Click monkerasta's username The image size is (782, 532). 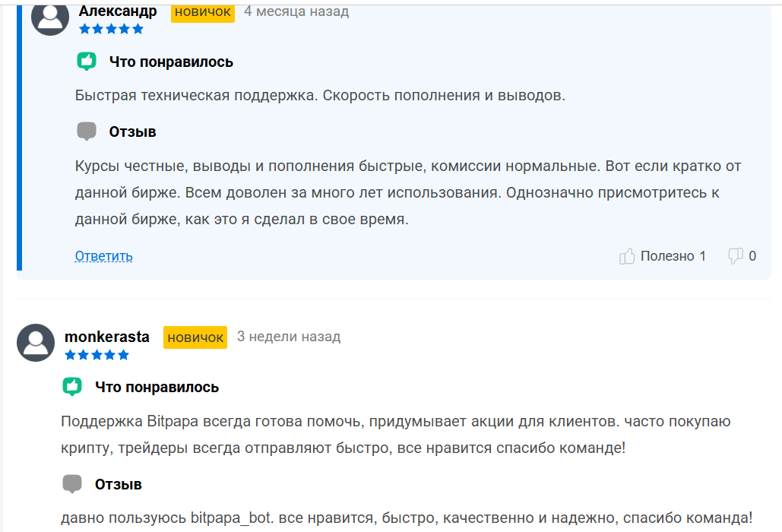click(x=106, y=336)
